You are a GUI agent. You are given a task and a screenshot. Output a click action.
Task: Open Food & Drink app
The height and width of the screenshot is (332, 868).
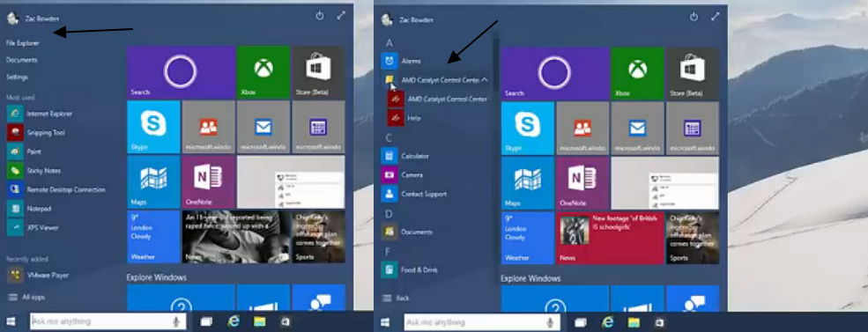coord(409,270)
